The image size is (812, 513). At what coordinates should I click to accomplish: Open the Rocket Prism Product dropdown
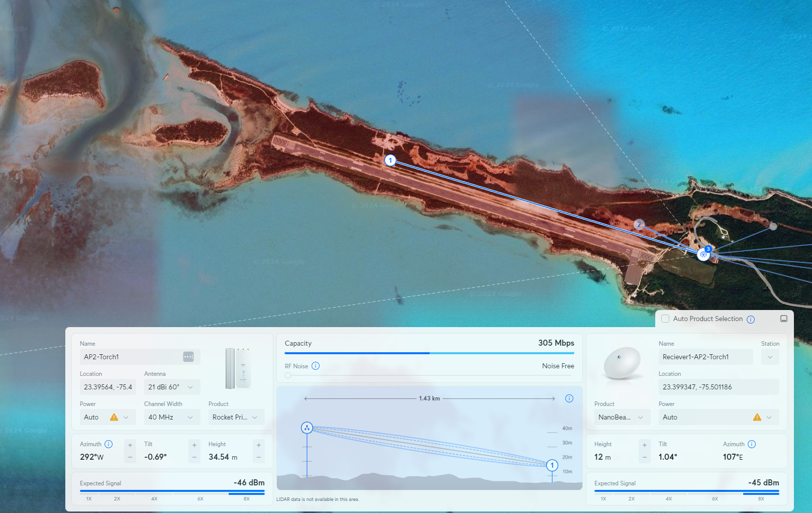tap(236, 417)
